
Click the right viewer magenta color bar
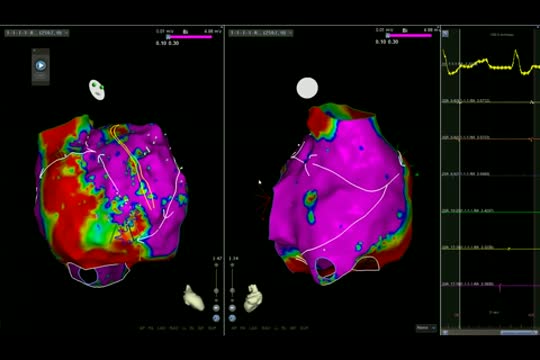pos(410,35)
